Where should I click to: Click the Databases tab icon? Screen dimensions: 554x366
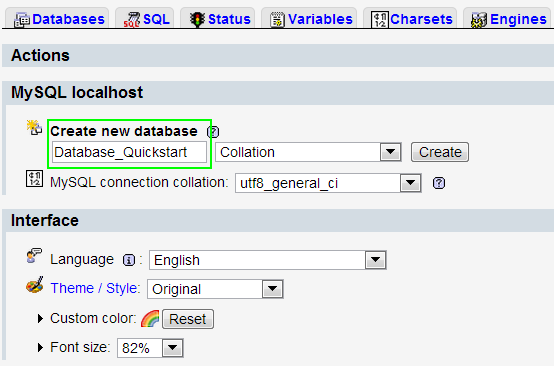(22, 20)
